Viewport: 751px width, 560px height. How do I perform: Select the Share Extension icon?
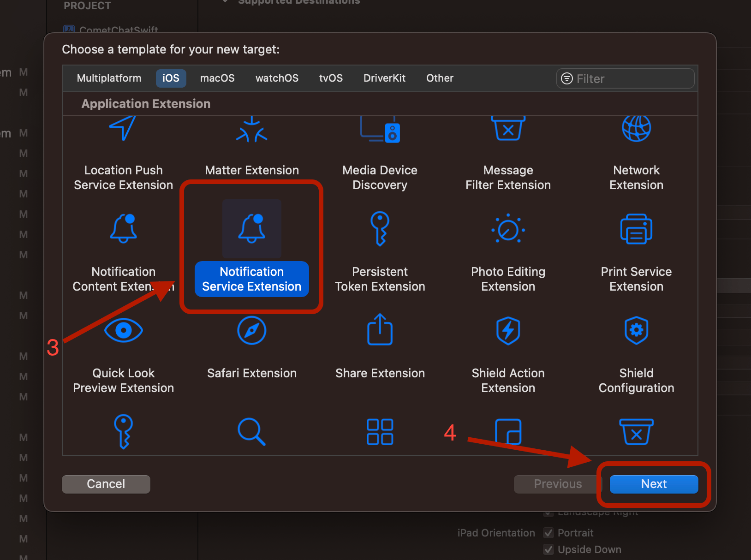coord(380,329)
